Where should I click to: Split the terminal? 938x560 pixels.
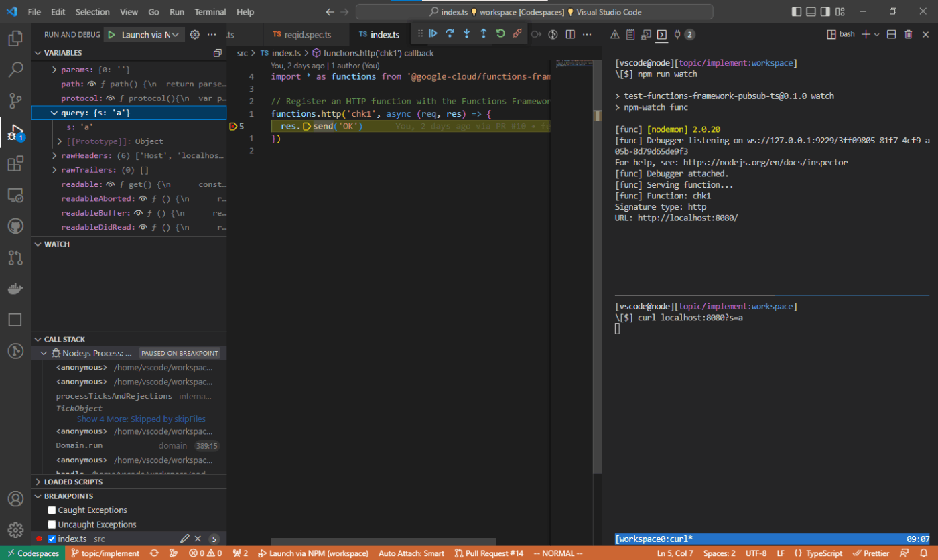[x=892, y=34]
